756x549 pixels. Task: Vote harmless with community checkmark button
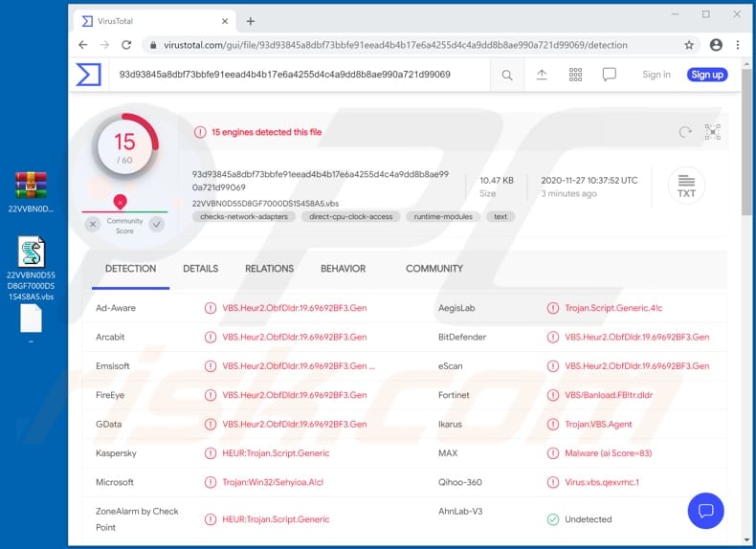tap(157, 224)
